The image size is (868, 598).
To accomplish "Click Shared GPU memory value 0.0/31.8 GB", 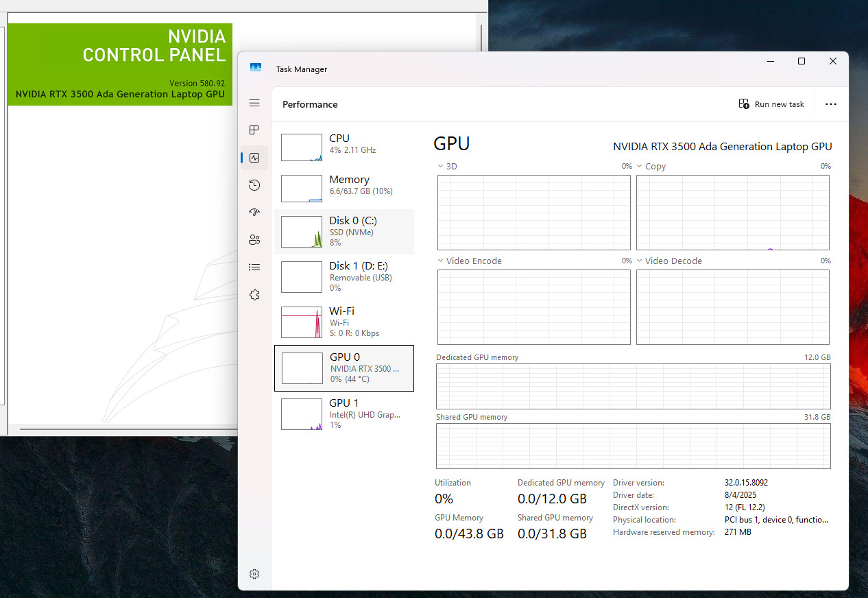I will tap(552, 534).
